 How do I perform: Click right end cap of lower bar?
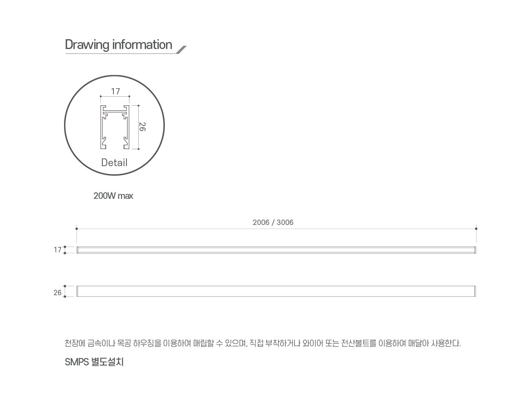tap(475, 291)
